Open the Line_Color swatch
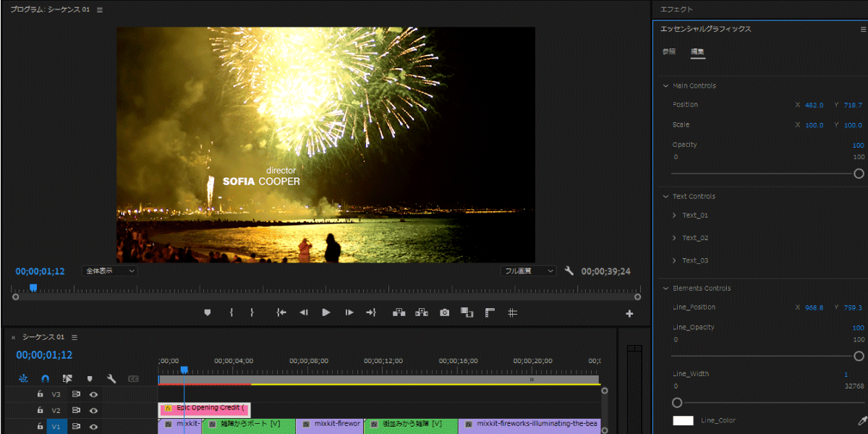Viewport: 868px width, 434px height. [683, 420]
